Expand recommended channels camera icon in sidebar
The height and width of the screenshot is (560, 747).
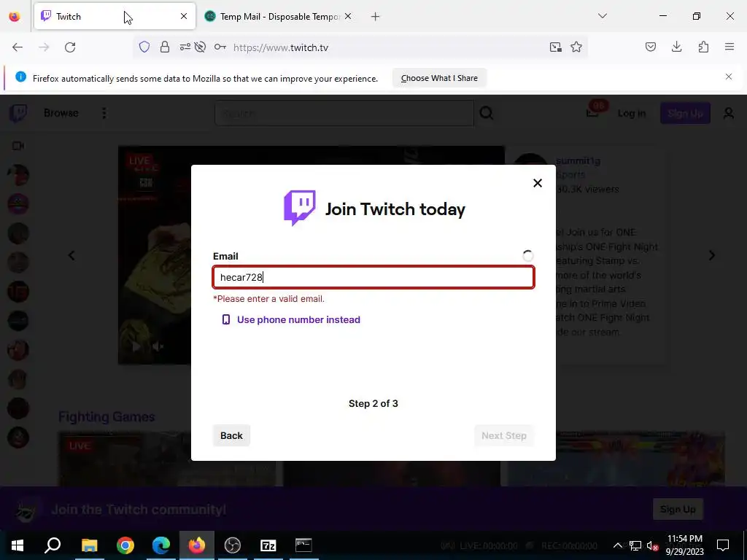point(18,146)
